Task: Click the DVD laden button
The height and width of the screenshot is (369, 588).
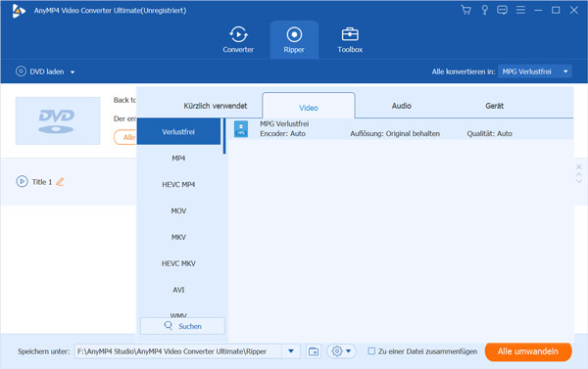Action: point(40,71)
